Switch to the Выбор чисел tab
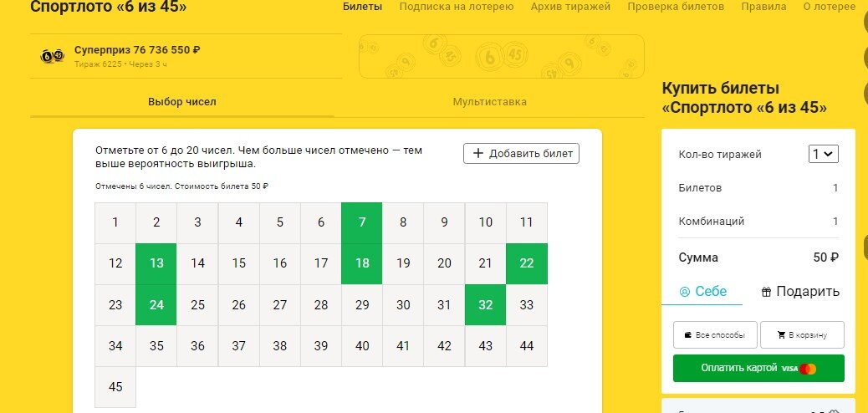The image size is (868, 413). [x=182, y=102]
